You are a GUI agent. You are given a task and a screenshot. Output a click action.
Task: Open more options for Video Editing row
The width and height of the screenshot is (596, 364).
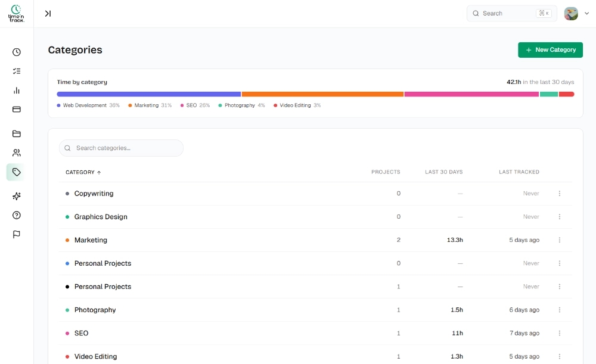[x=560, y=356]
